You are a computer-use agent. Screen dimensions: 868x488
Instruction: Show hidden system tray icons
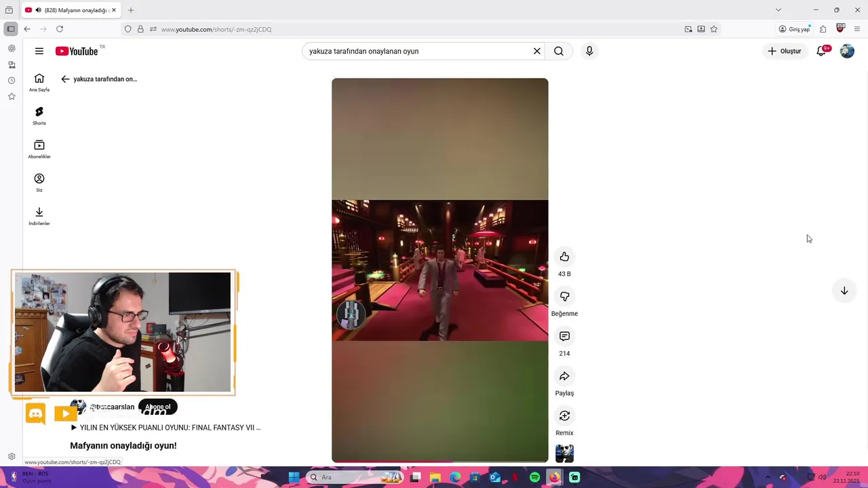768,477
